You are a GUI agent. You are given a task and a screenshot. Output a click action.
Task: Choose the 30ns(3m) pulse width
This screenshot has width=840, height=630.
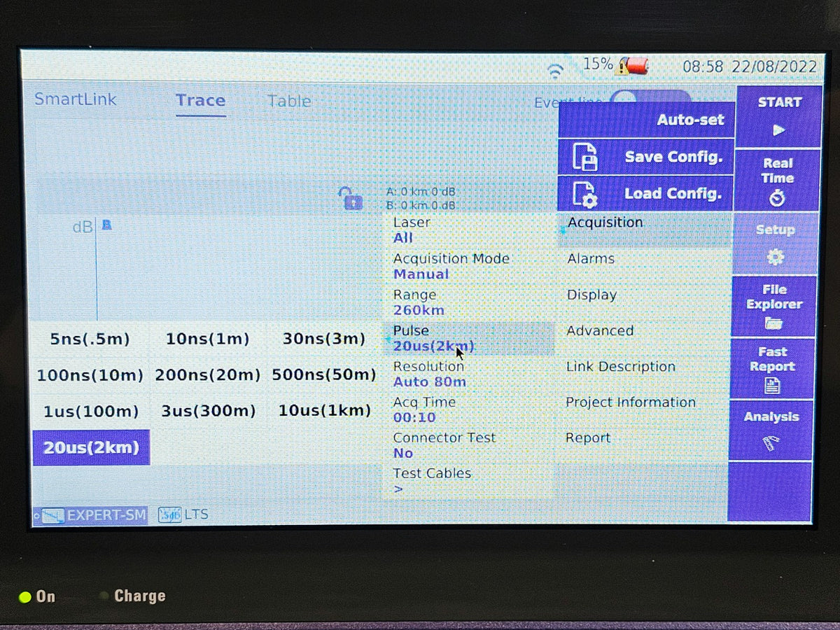pos(324,339)
